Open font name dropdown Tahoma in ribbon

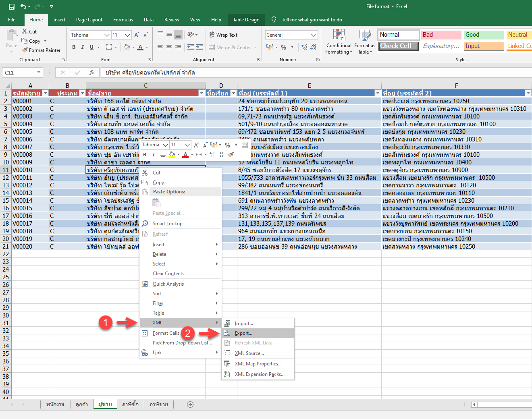107,35
